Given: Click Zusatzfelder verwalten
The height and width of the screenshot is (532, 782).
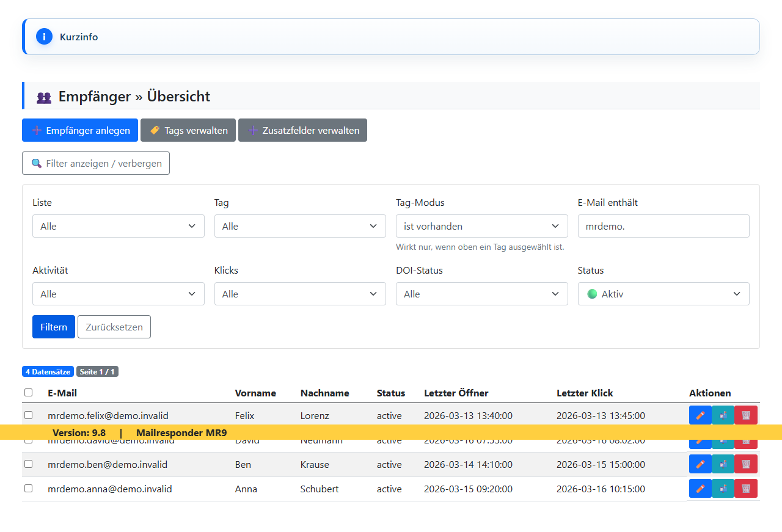Looking at the screenshot, I should [x=302, y=130].
